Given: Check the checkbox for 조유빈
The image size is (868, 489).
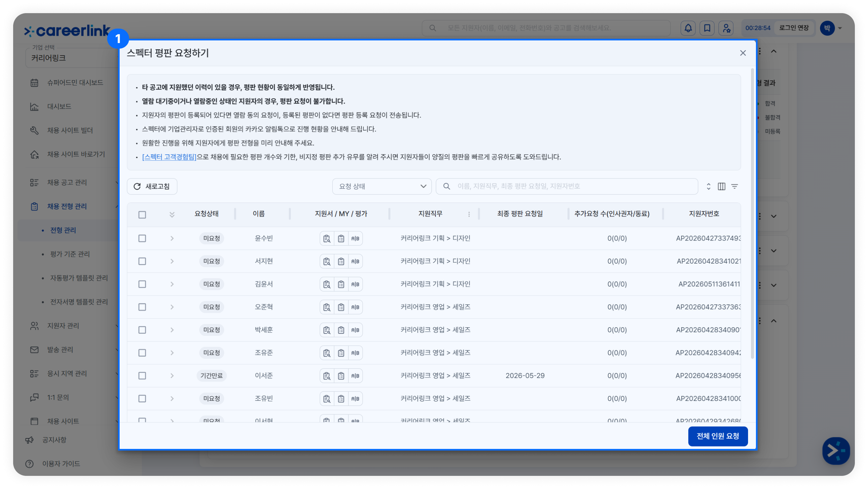Looking at the screenshot, I should (142, 399).
